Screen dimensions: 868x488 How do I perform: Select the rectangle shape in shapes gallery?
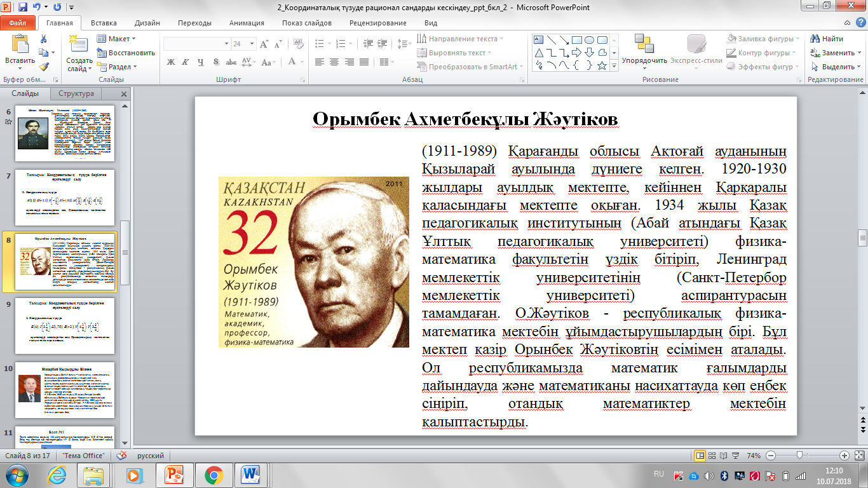tap(577, 39)
